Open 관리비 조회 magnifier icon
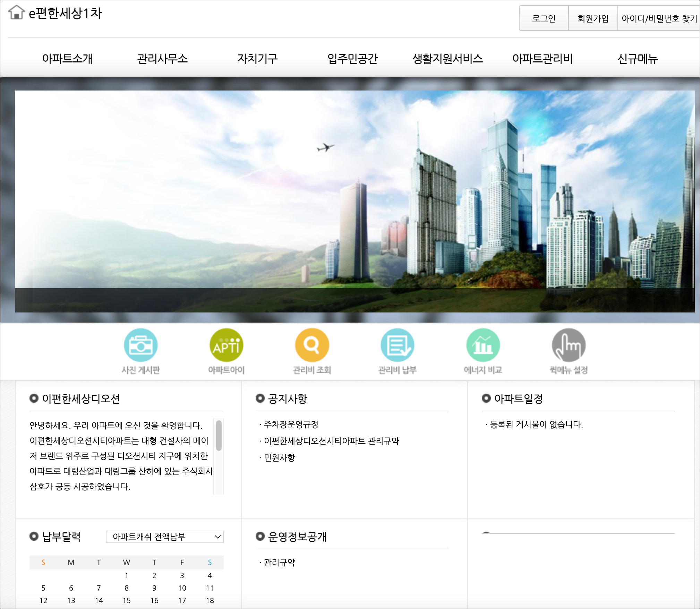Viewport: 700px width, 609px height. [312, 345]
